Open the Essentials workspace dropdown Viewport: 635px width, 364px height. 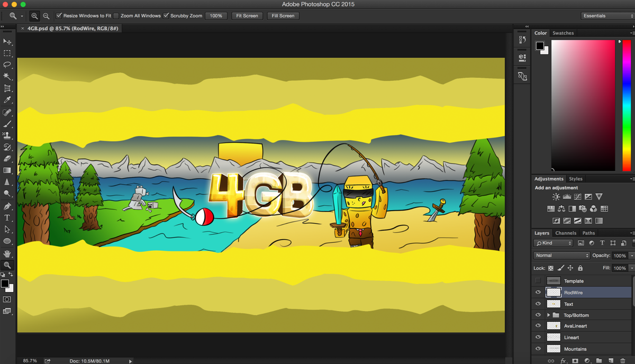coord(607,16)
